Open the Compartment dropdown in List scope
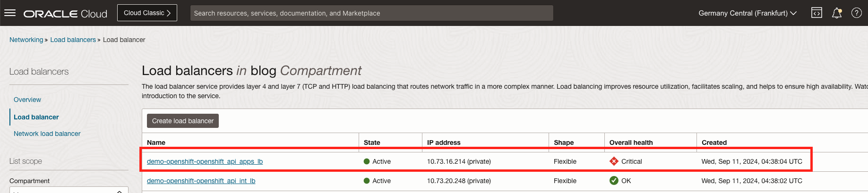 point(69,190)
